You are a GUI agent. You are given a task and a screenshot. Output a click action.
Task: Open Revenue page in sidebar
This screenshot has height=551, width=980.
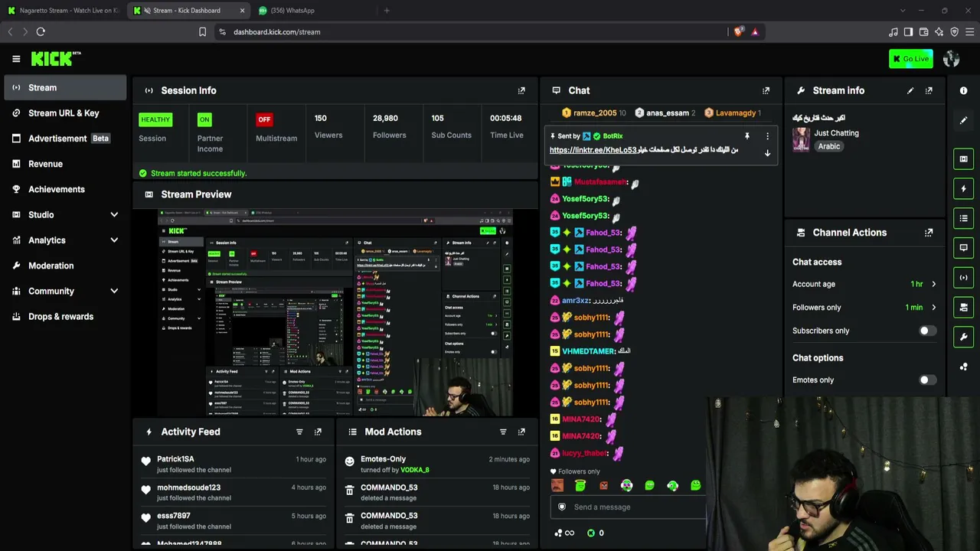[65, 164]
